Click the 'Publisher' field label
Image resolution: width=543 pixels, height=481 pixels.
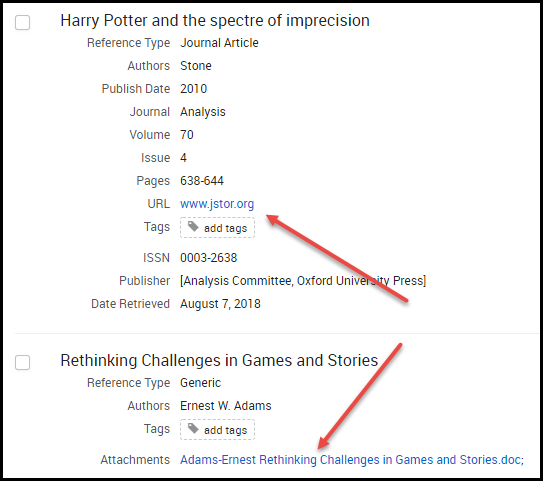145,281
